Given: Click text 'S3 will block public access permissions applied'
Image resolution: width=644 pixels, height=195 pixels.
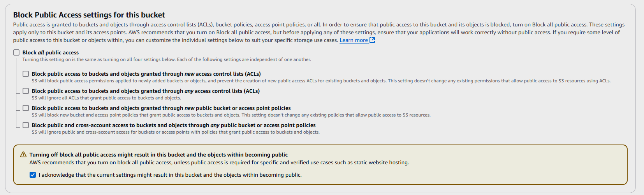Looking at the screenshot, I should pos(321,81).
